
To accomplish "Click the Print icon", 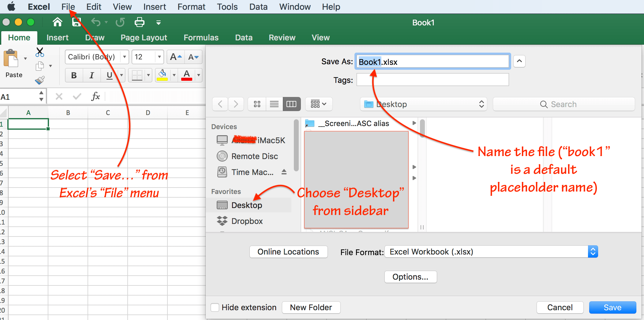I will point(140,22).
